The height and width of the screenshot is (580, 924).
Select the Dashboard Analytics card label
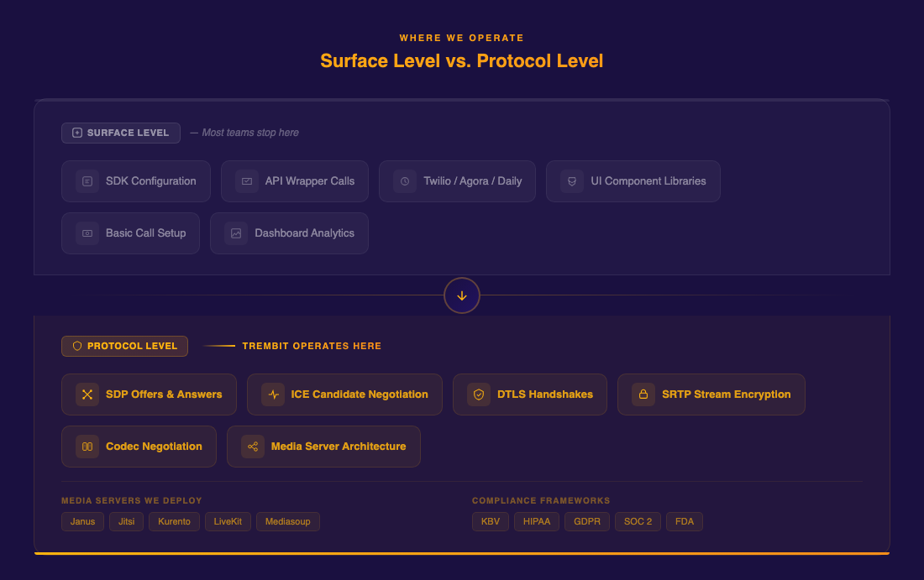coord(305,233)
